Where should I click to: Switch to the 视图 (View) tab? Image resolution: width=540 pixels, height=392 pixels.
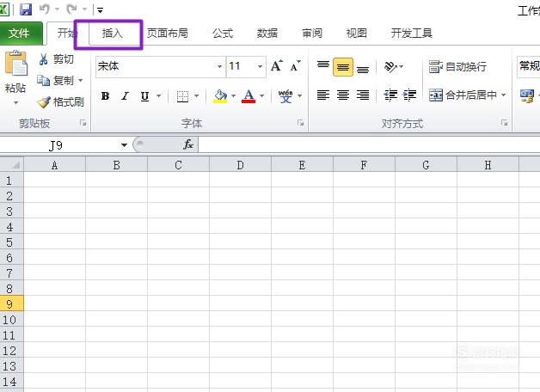click(x=357, y=34)
